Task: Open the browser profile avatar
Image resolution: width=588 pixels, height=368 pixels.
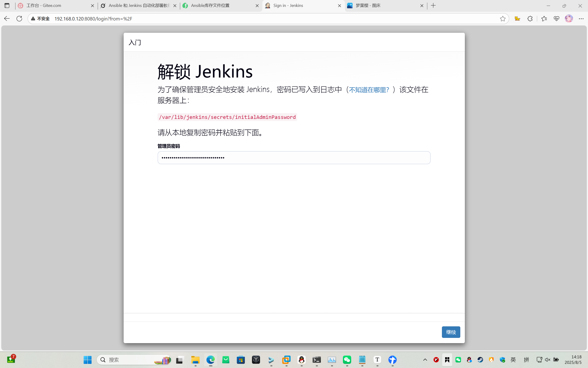Action: 569,18
